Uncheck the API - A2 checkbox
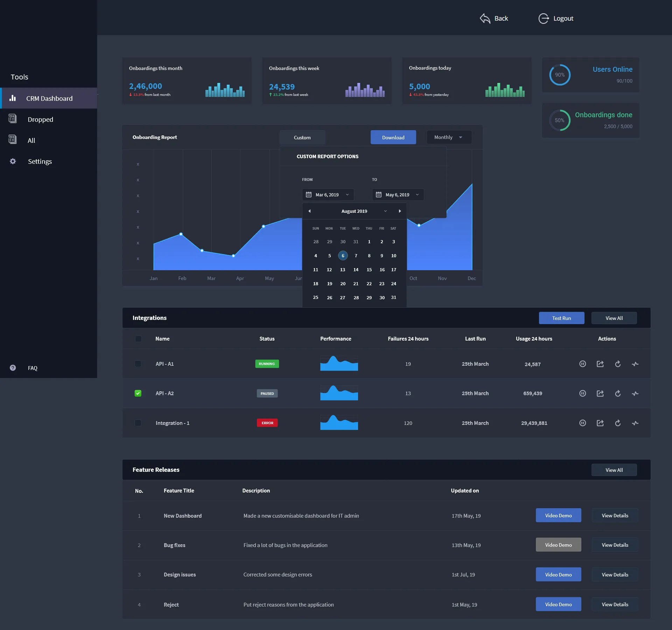 138,393
